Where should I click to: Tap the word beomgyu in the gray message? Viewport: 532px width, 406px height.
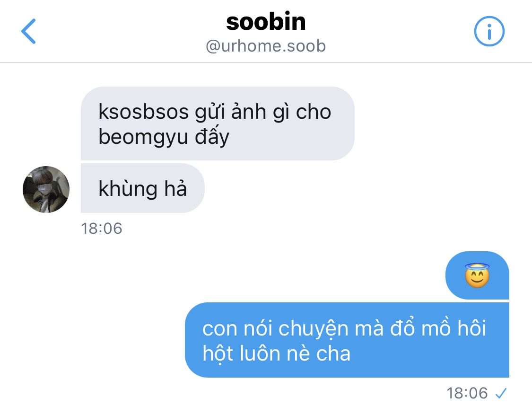(x=143, y=137)
